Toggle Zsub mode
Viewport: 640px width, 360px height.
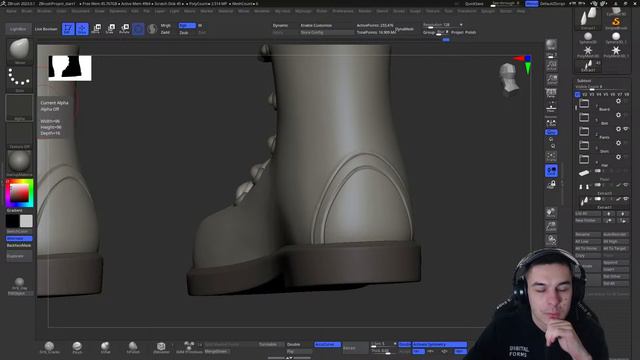point(184,32)
